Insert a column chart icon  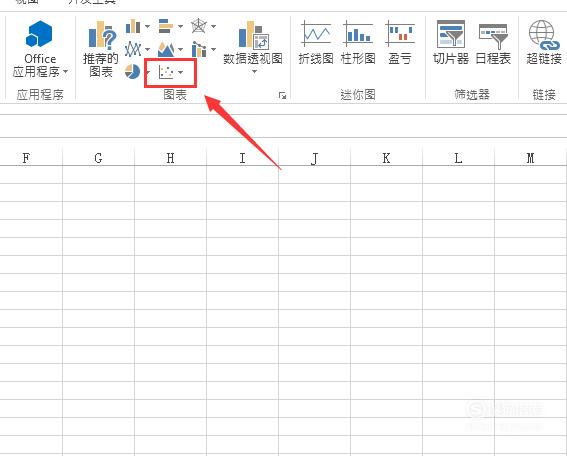tap(133, 26)
